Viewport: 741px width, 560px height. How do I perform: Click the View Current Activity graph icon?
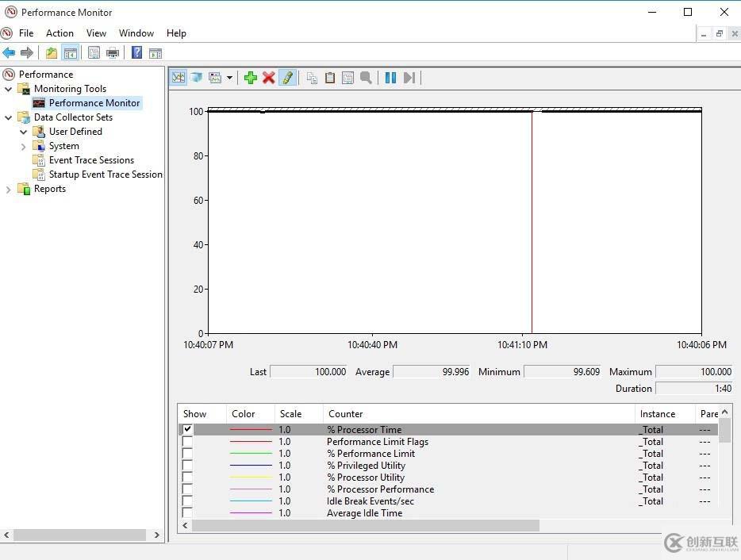179,78
